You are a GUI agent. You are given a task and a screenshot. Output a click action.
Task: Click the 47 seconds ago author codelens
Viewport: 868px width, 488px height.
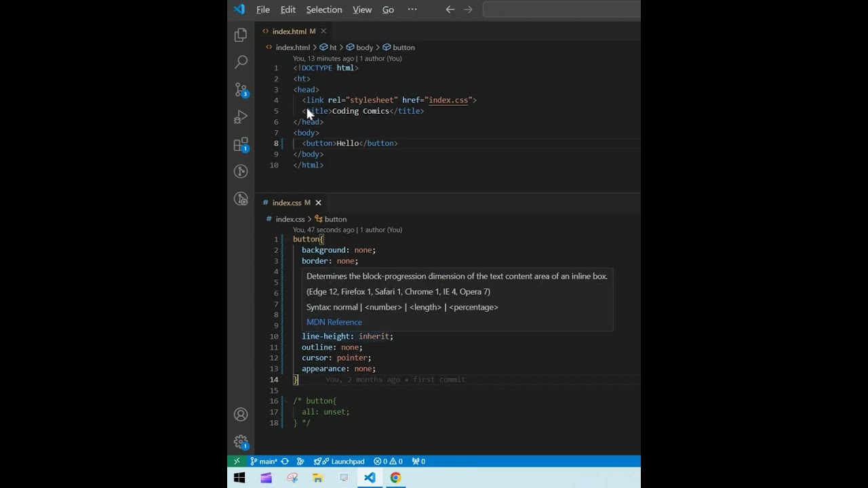coord(347,230)
